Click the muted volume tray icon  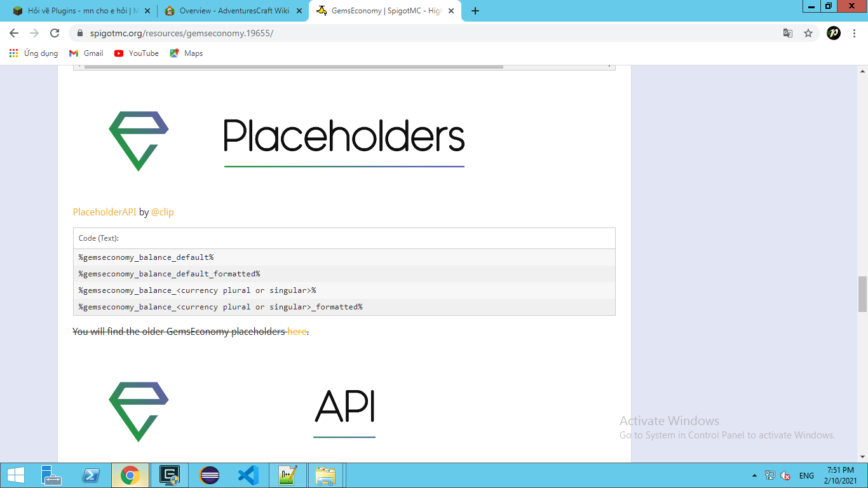click(785, 475)
